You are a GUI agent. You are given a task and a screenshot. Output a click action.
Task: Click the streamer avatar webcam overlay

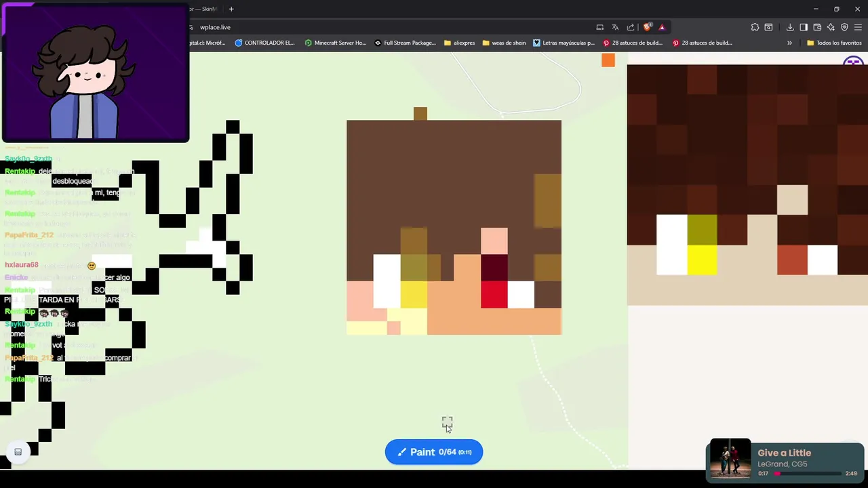tap(95, 72)
